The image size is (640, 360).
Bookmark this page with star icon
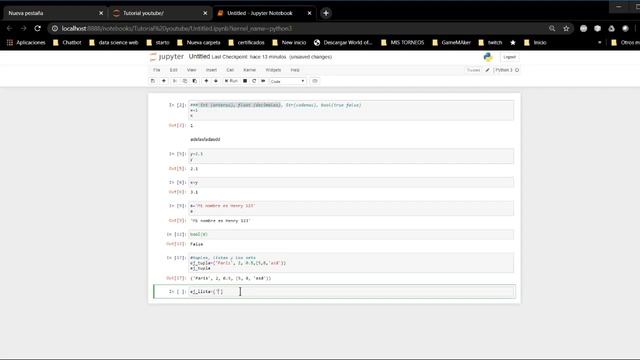[566, 29]
